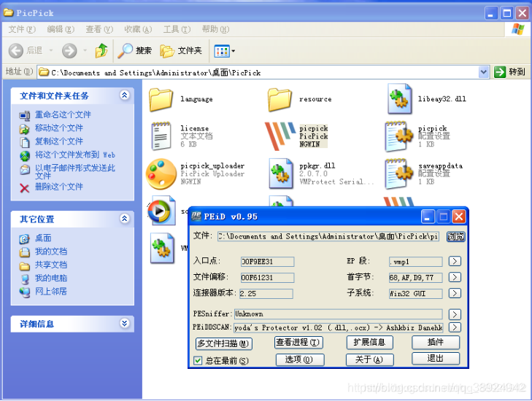The image size is (532, 401).
Task: Open EP section viewer arrow button
Action: coord(455,261)
